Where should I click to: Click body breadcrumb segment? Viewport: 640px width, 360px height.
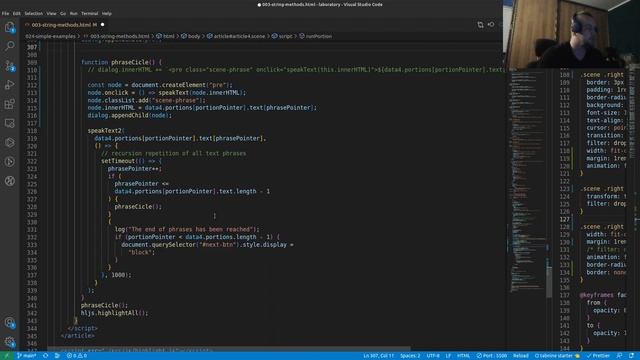(x=191, y=36)
